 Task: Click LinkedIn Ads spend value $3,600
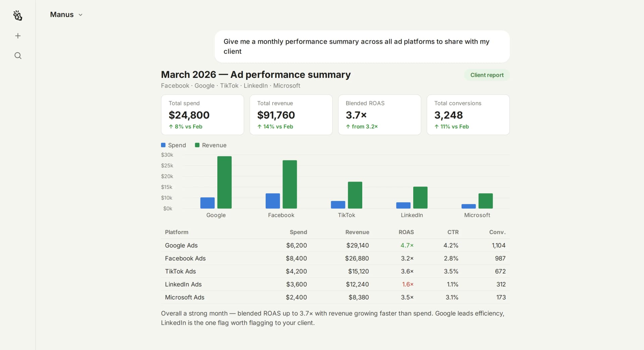point(297,284)
